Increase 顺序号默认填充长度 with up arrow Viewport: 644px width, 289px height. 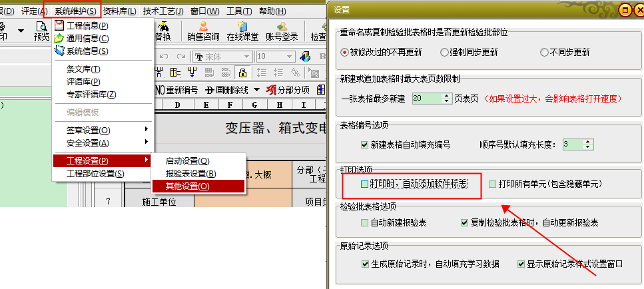589,142
